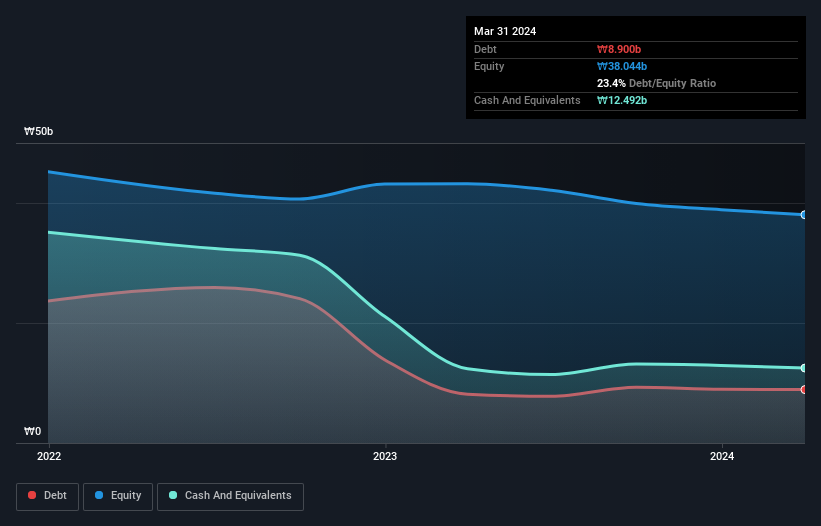Click the blue Equity data point marker
821x526 pixels.
pyautogui.click(x=804, y=215)
